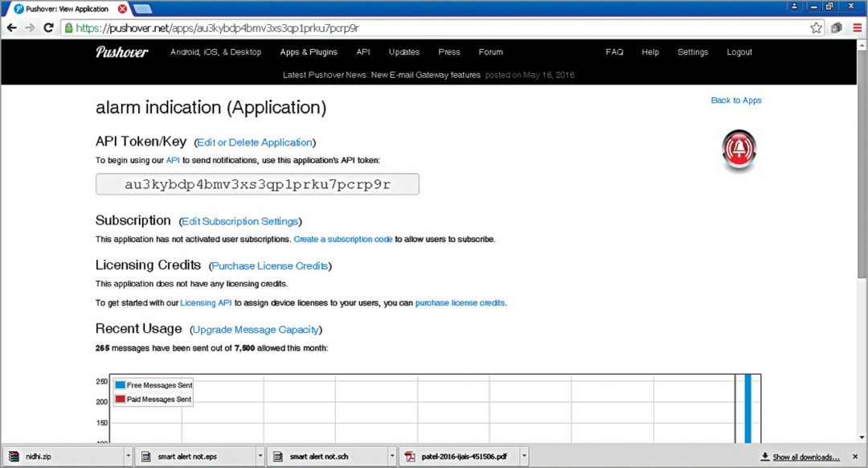Open Edit or Delete Application link
868x468 pixels.
[254, 142]
